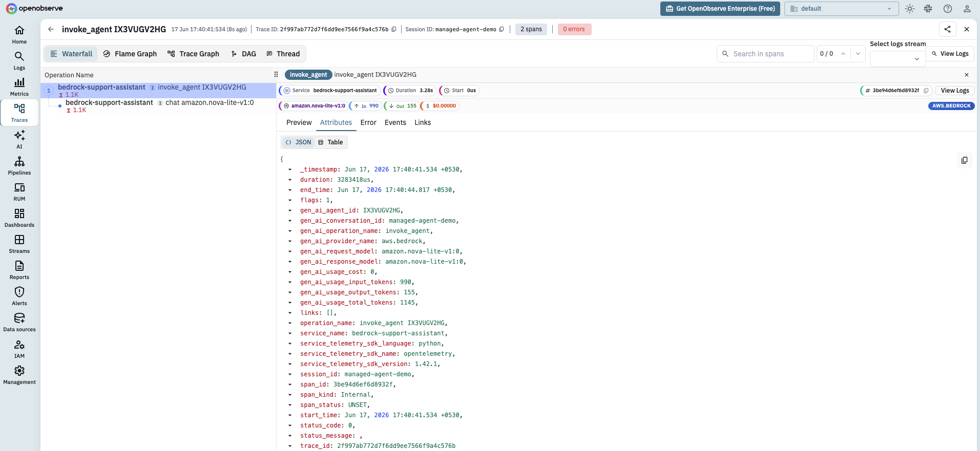Click the openobserve logo

click(34, 9)
